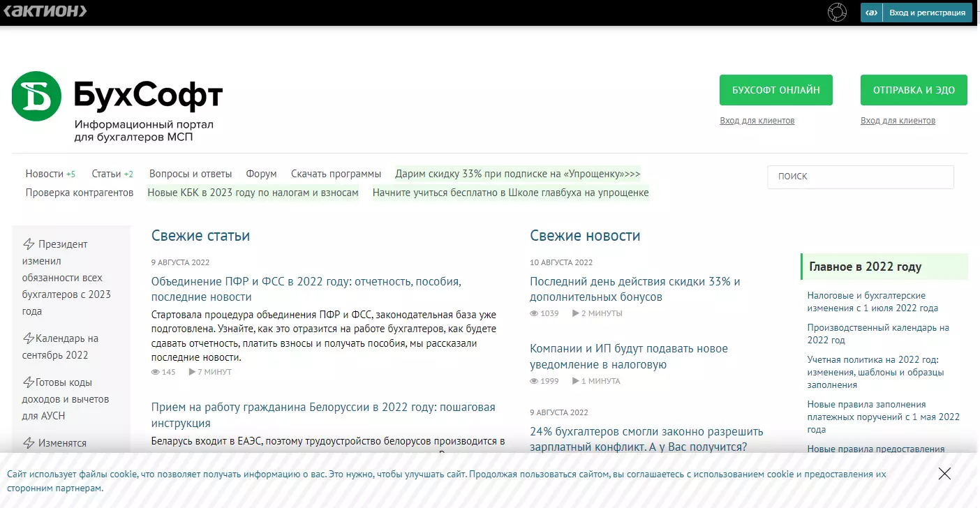The height and width of the screenshot is (508, 980).
Task: Open article Объединение ПФР и ФСС
Action: coord(306,289)
